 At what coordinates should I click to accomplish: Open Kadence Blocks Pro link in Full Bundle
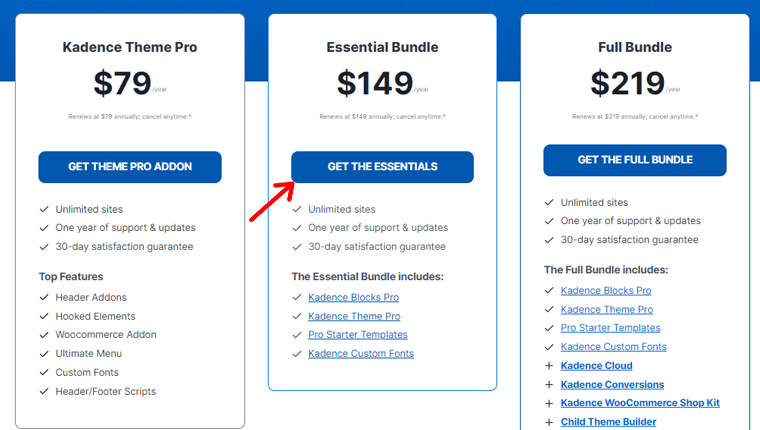tap(605, 291)
